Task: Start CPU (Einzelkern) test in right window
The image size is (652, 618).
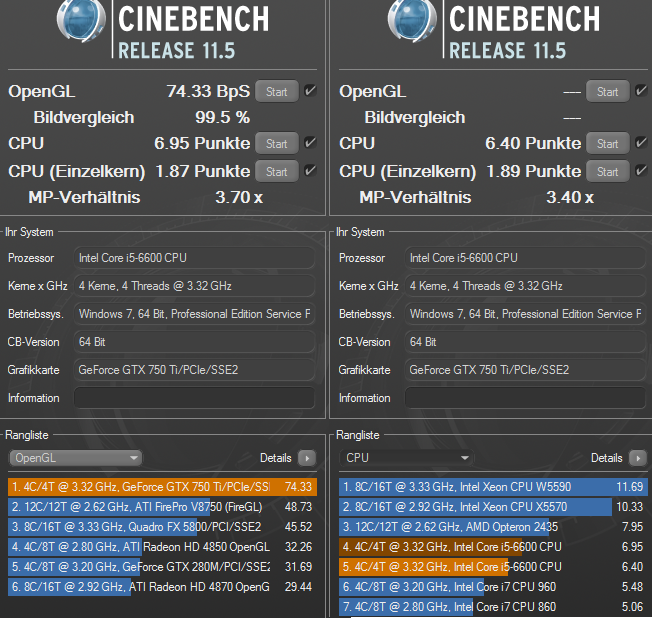Action: point(608,171)
